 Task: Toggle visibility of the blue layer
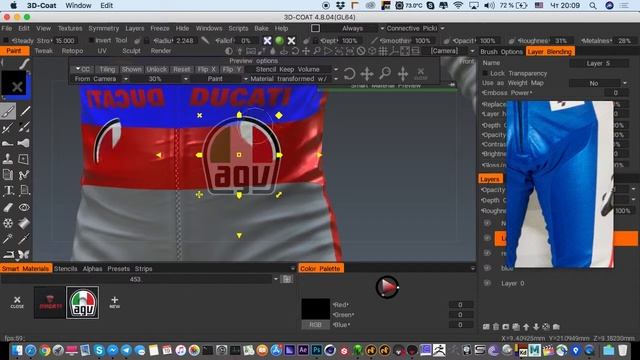click(487, 268)
